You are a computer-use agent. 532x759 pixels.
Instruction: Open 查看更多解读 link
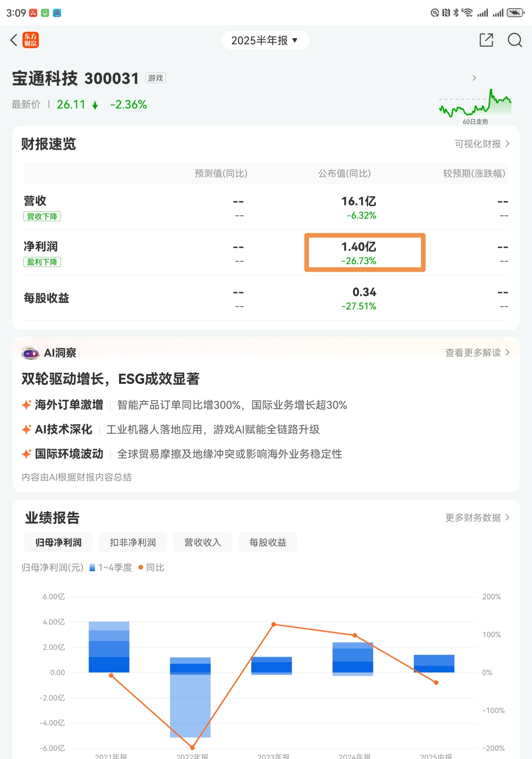(477, 353)
